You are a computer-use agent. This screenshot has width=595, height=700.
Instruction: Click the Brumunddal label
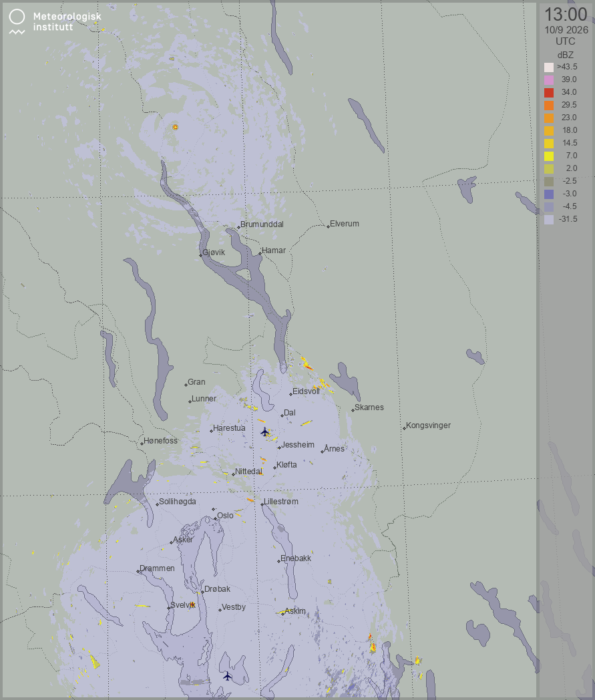262,224
